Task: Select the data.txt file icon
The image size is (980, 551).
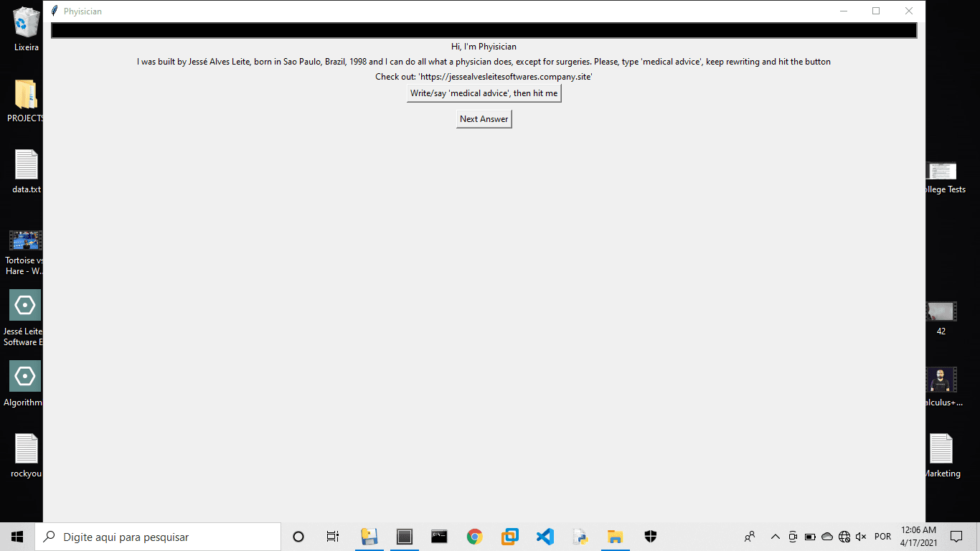Action: pos(27,165)
